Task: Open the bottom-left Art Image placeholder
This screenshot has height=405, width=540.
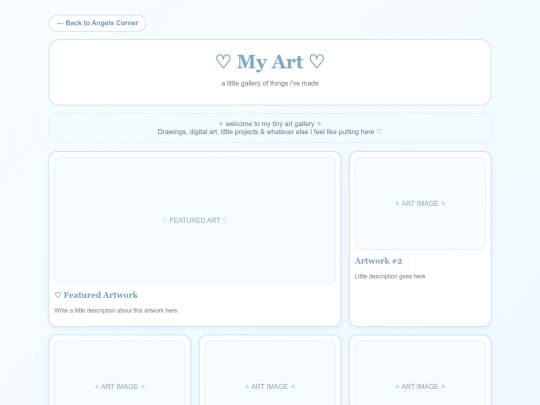Action: point(120,373)
